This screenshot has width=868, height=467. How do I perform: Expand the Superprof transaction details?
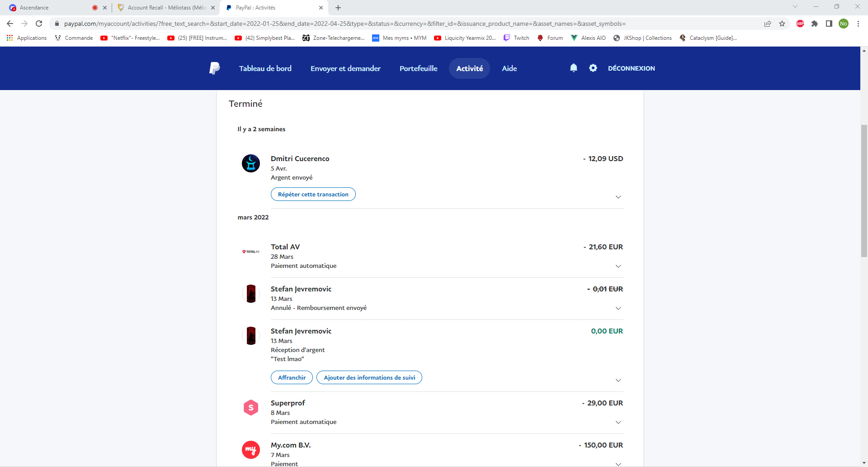point(618,422)
